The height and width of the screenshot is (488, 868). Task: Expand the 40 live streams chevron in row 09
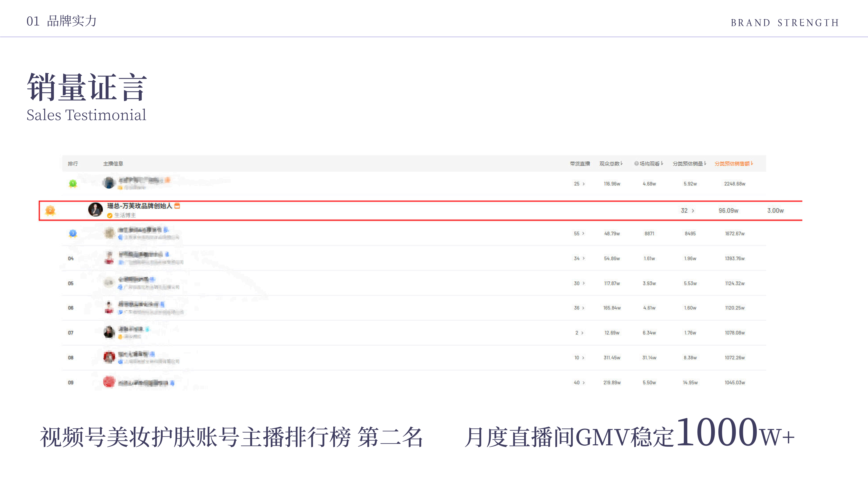[x=584, y=383]
